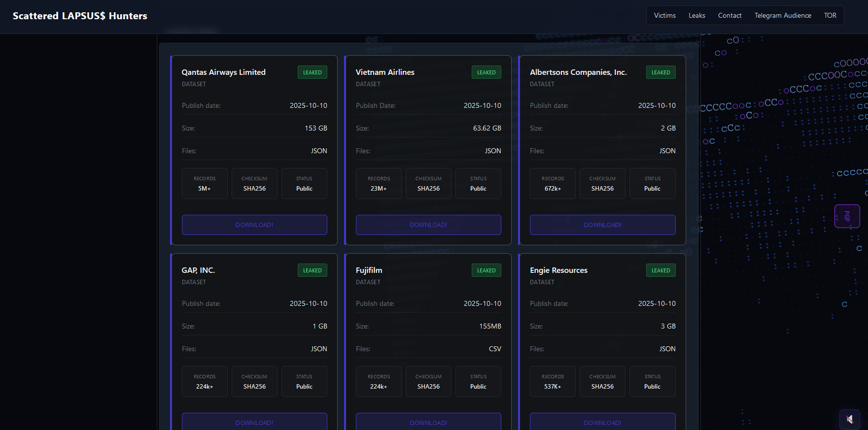868x430 pixels.
Task: Click the Telegram Audience nav link
Action: coord(782,16)
